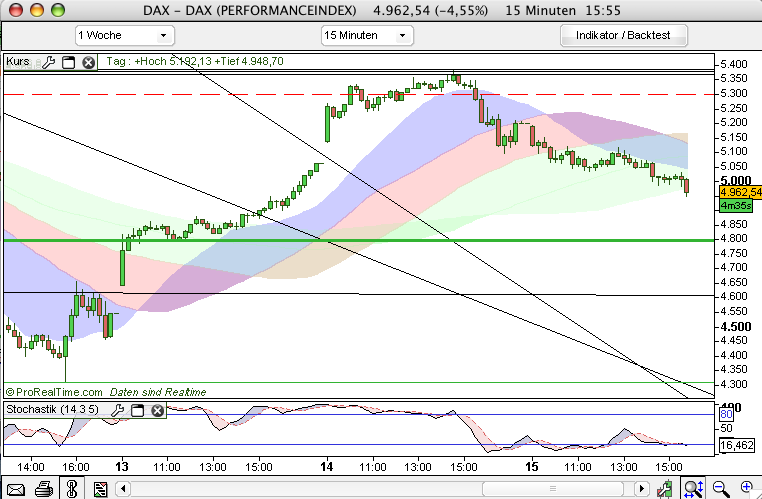Click the current price label 4.962,54
Screen dimensions: 762x499
click(x=740, y=192)
